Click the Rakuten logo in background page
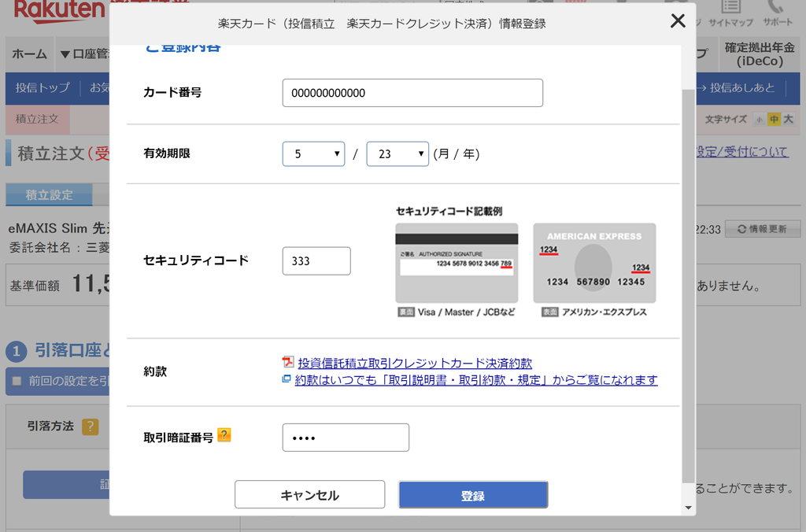806x532 pixels. (x=59, y=11)
